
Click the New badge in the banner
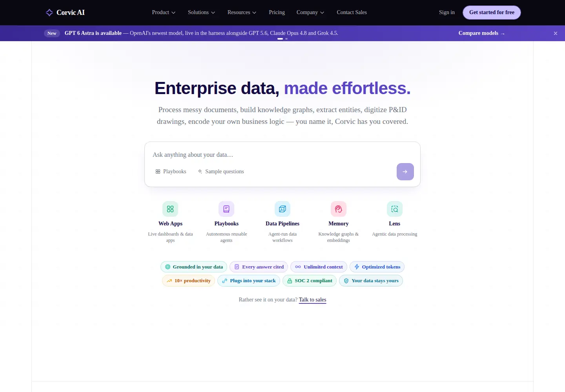click(52, 33)
